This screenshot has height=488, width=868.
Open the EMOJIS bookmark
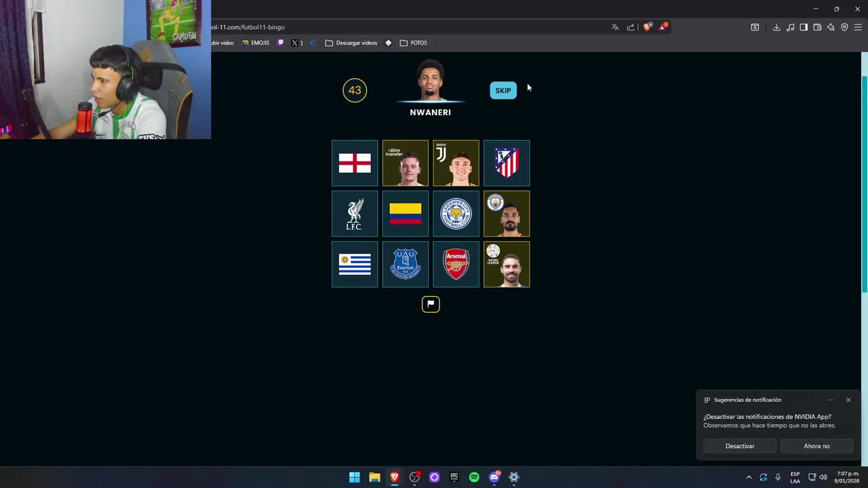256,43
